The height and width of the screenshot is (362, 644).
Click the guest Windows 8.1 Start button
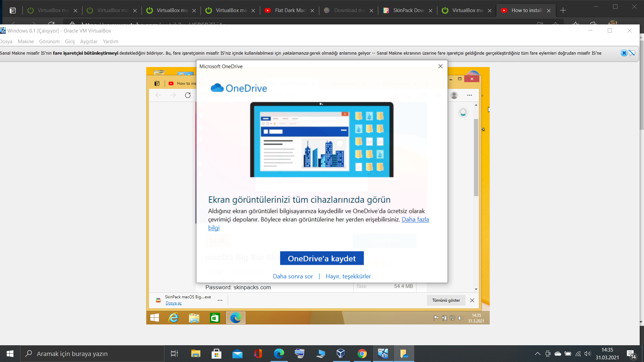[x=155, y=318]
